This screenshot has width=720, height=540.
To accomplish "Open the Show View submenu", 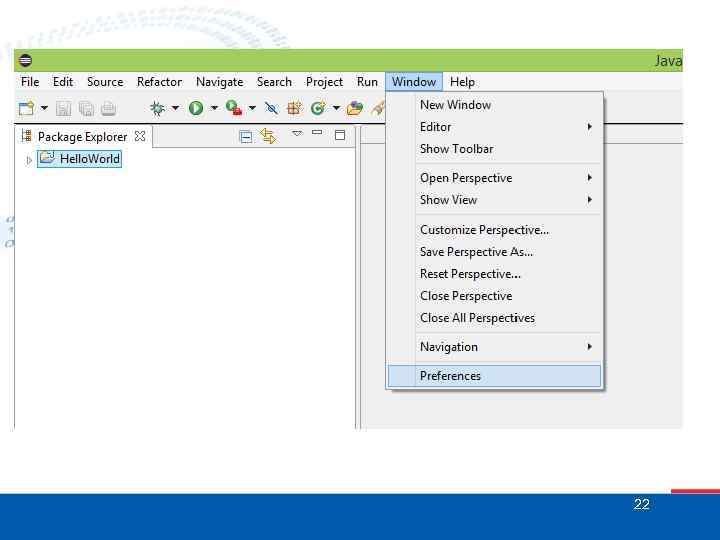I will (x=494, y=200).
